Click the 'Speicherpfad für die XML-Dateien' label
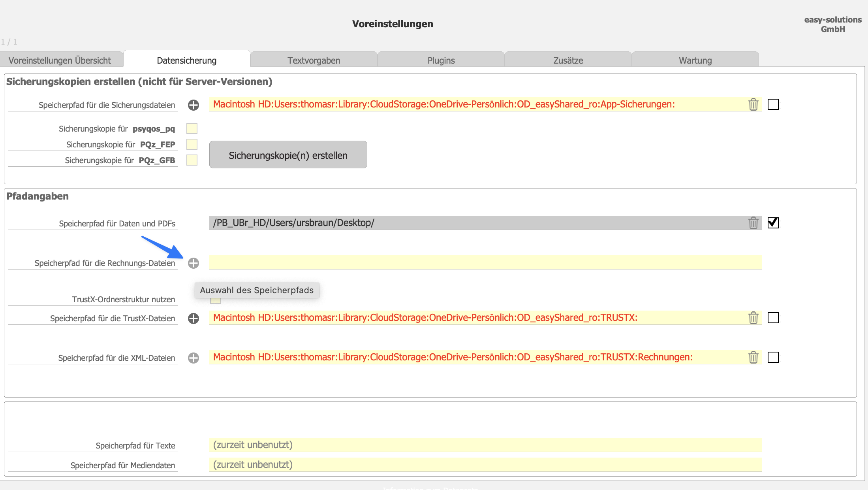Screen dimensions: 868x490 pos(116,358)
